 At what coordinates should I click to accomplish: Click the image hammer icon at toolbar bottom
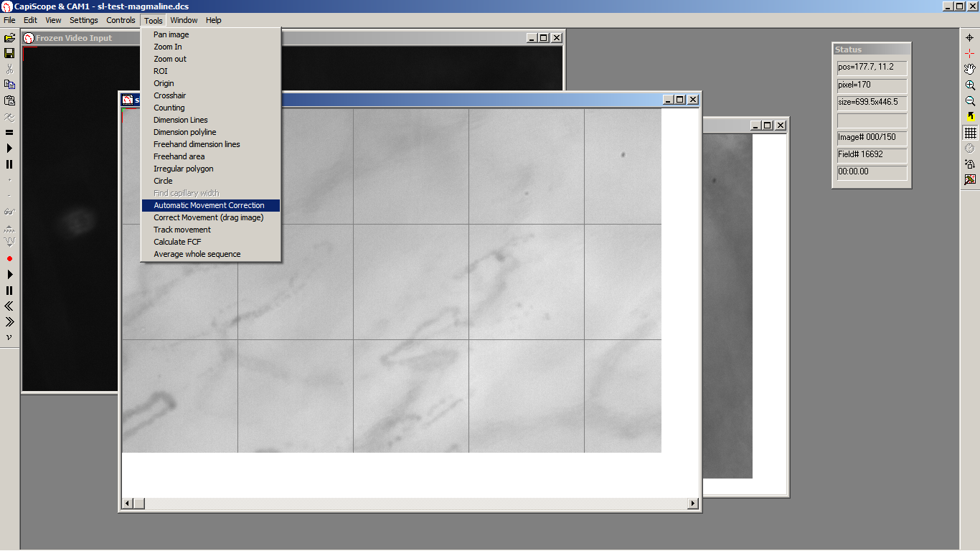pyautogui.click(x=970, y=179)
